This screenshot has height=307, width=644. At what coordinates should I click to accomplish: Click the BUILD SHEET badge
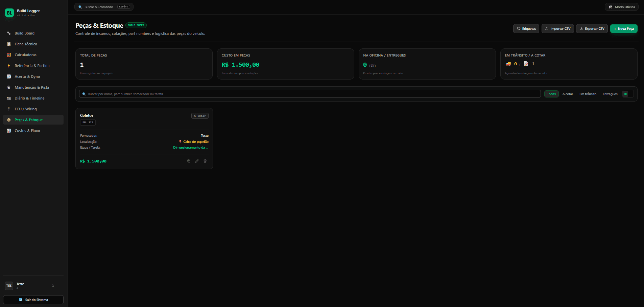136,25
